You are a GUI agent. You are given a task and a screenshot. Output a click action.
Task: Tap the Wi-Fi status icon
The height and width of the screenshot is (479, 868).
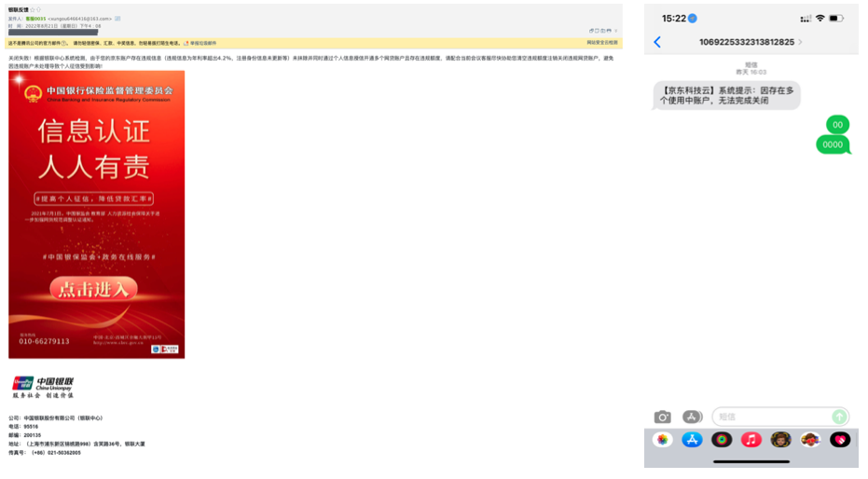820,19
